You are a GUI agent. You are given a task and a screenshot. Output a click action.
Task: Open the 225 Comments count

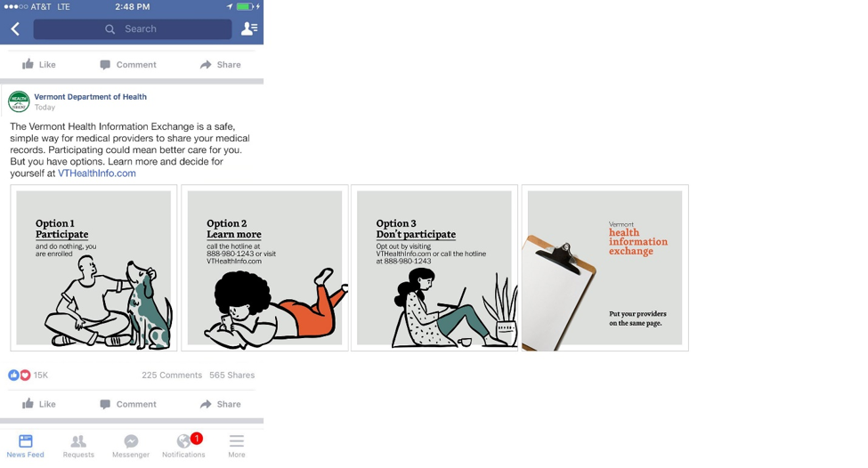click(x=172, y=375)
